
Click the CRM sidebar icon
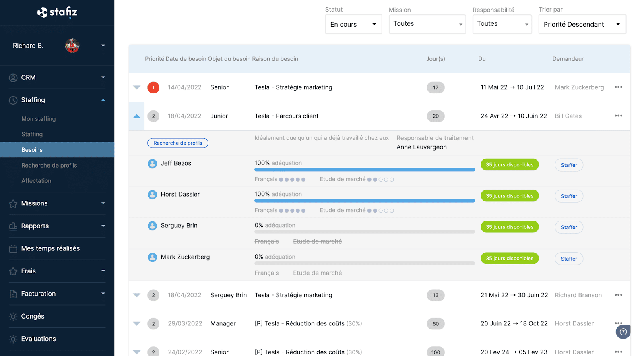pos(13,78)
